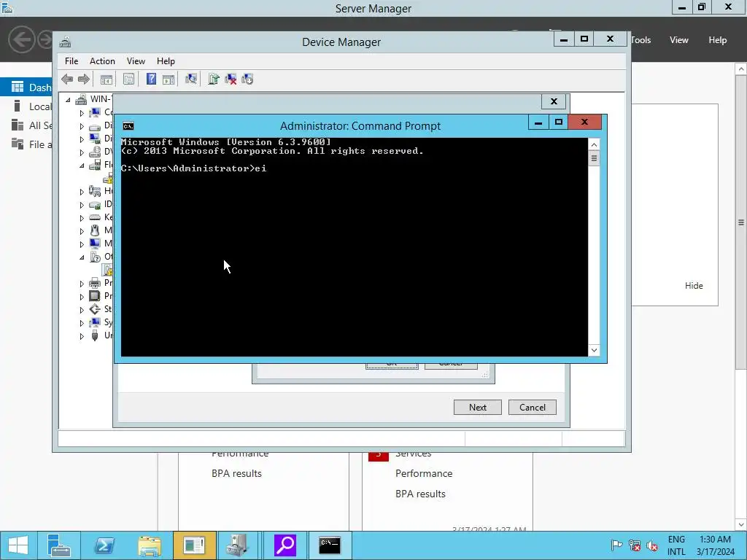Click the blue question-mark Help toolbar icon
Viewport: 747px width, 560px height.
(x=151, y=79)
